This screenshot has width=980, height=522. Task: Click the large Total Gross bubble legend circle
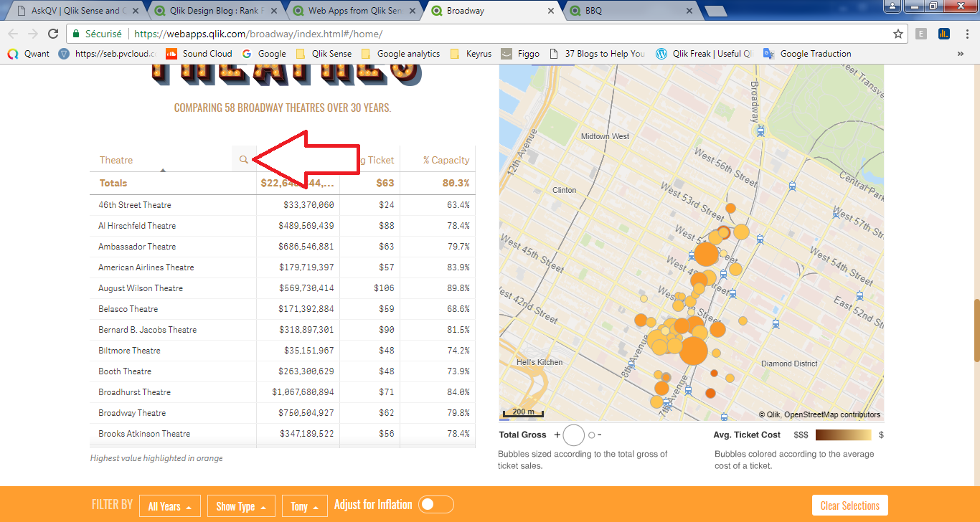coord(574,435)
